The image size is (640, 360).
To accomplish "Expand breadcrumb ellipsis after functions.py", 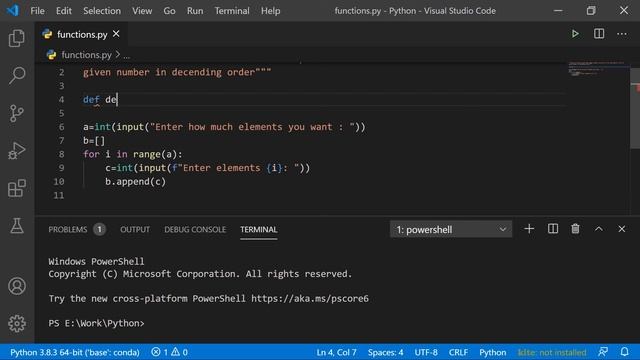I will (x=127, y=55).
